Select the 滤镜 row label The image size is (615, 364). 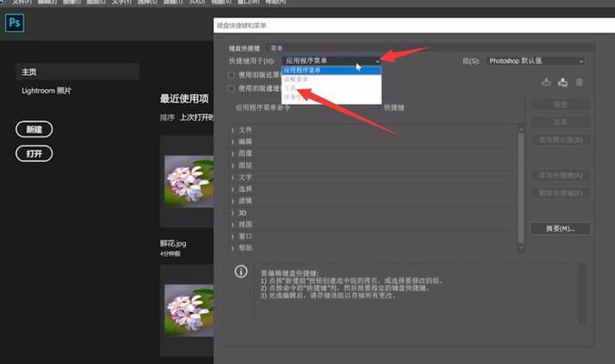(245, 200)
